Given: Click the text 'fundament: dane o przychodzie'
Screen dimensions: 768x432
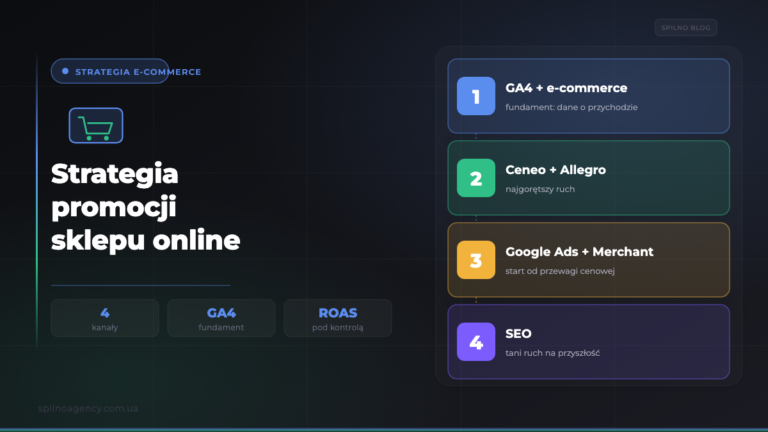Looking at the screenshot, I should coord(572,107).
